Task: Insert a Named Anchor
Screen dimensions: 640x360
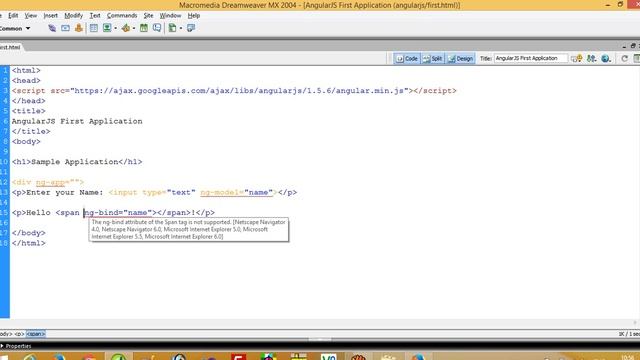Action: (79, 28)
